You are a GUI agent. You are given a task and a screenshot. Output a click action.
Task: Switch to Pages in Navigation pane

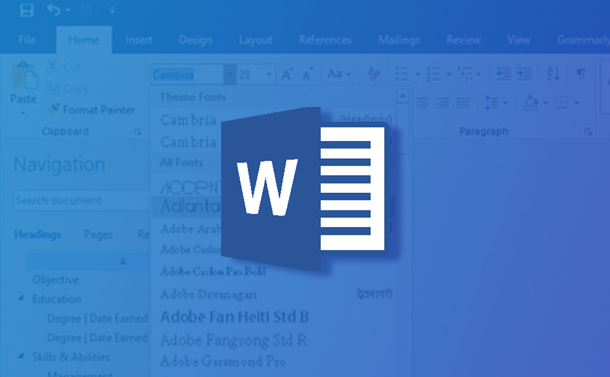tap(98, 234)
